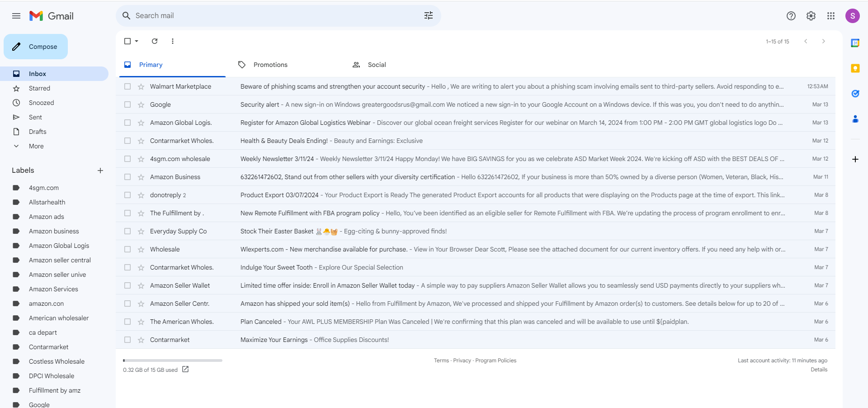
Task: Select Amazon Seller Centr. email checkbox
Action: point(127,304)
